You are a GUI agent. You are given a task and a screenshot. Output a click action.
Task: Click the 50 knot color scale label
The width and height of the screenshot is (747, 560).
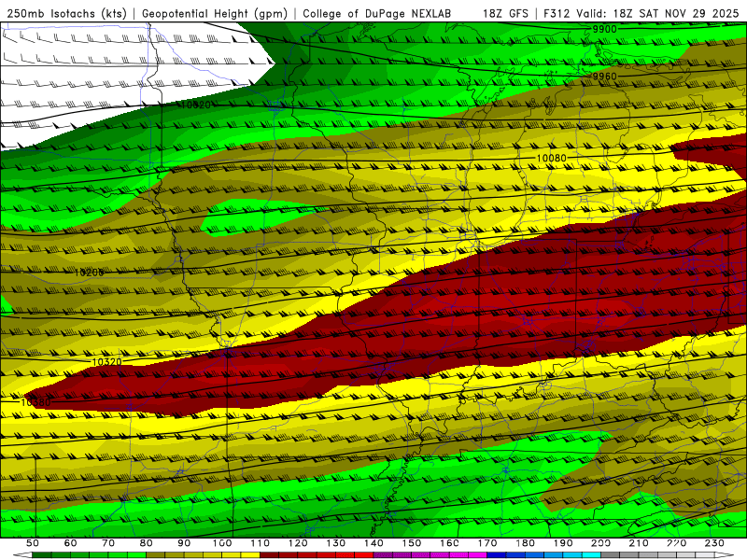click(33, 543)
